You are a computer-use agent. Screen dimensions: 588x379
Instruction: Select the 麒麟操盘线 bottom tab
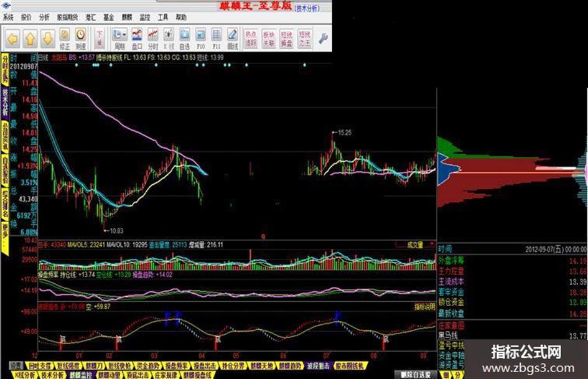pyautogui.click(x=197, y=375)
